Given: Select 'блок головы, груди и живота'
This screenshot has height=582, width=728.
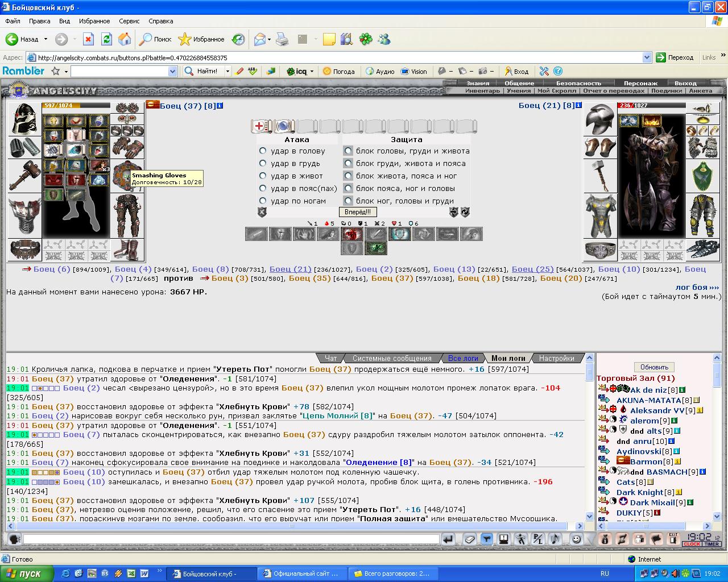Looking at the screenshot, I should point(348,151).
